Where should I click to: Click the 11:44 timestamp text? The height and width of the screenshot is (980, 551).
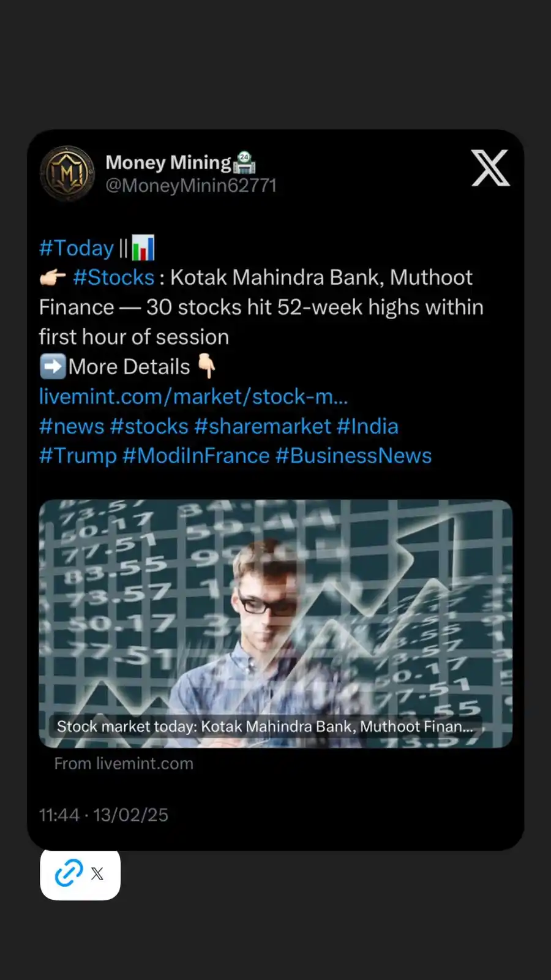pos(61,815)
